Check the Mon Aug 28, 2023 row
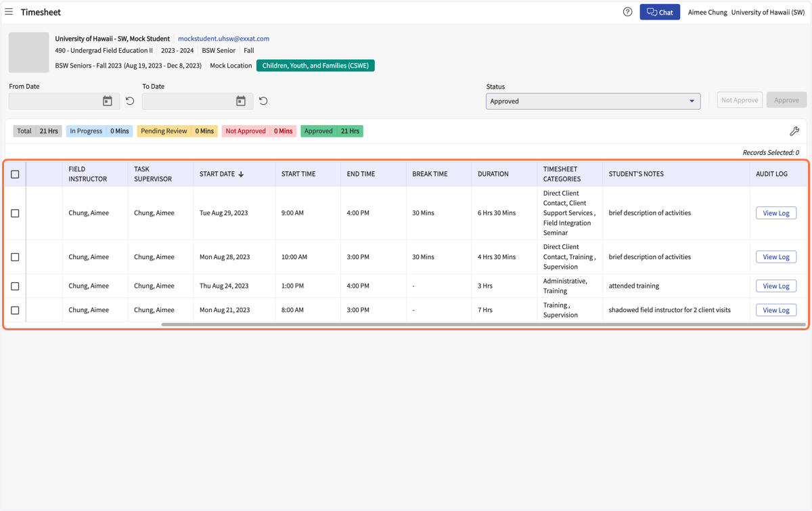Viewport: 812px width, 511px height. coord(15,257)
